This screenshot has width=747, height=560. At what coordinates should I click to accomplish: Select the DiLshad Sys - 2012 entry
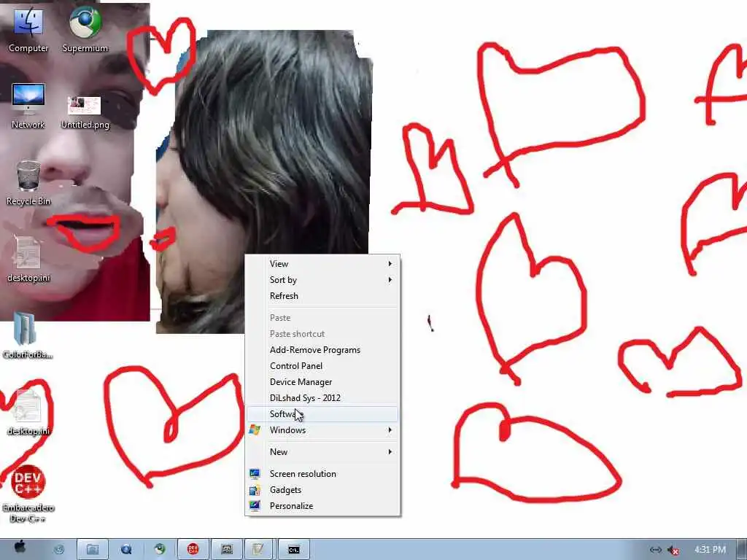[322, 398]
